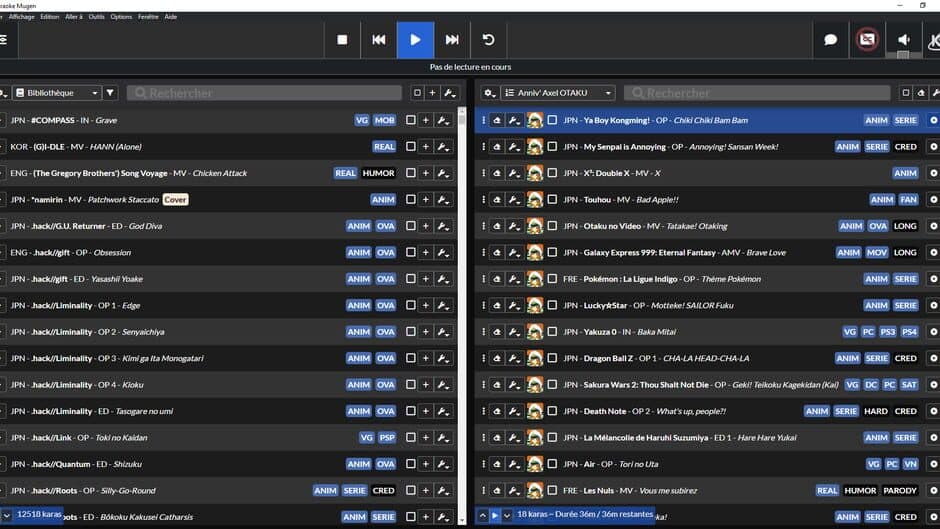Tick the checkbox for Bad Apple!! in playlist
Image resolution: width=940 pixels, height=529 pixels.
tap(552, 200)
